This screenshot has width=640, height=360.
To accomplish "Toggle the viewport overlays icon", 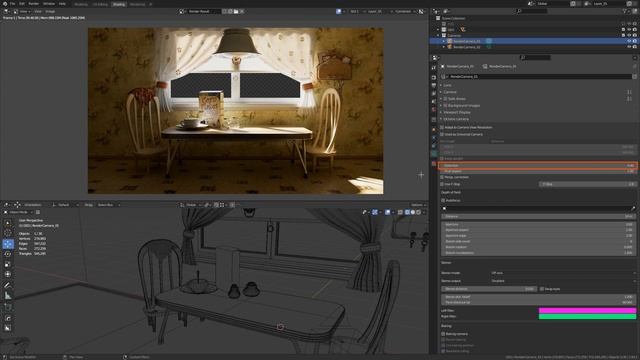I will 389,212.
